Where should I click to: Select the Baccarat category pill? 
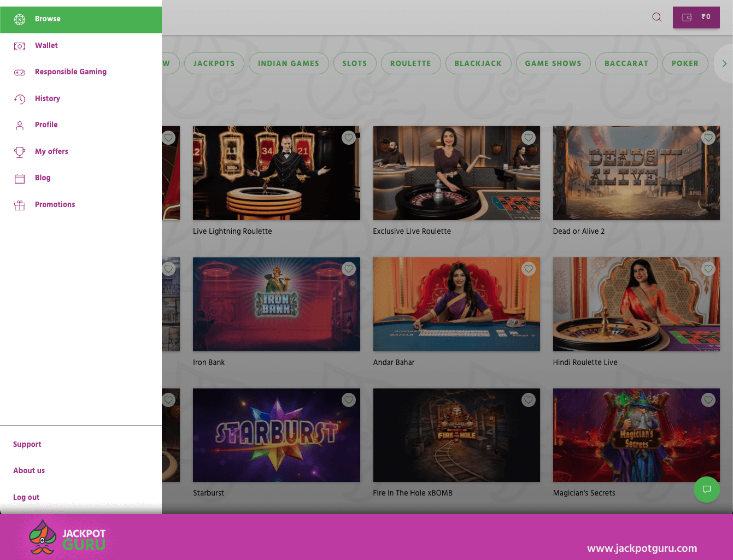point(626,63)
